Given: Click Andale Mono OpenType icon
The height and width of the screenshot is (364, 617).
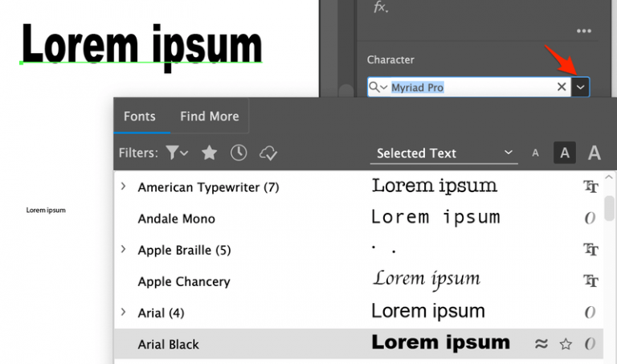Looking at the screenshot, I should [590, 218].
